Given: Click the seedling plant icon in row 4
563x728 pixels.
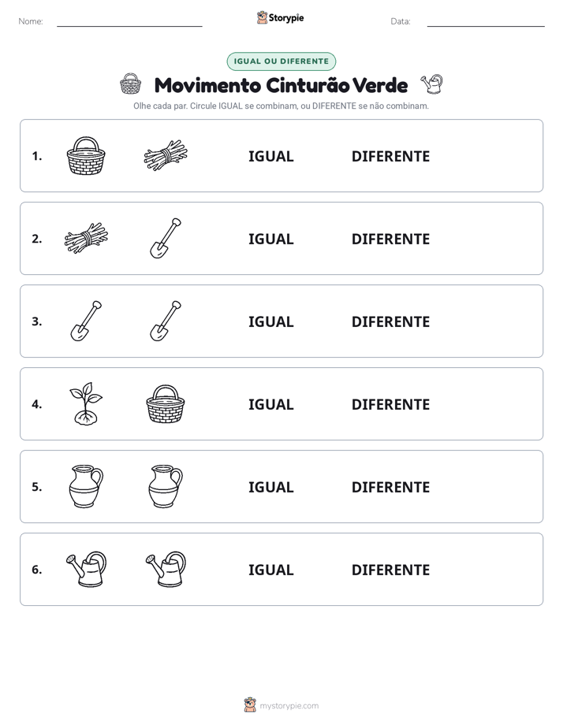Looking at the screenshot, I should pyautogui.click(x=86, y=403).
